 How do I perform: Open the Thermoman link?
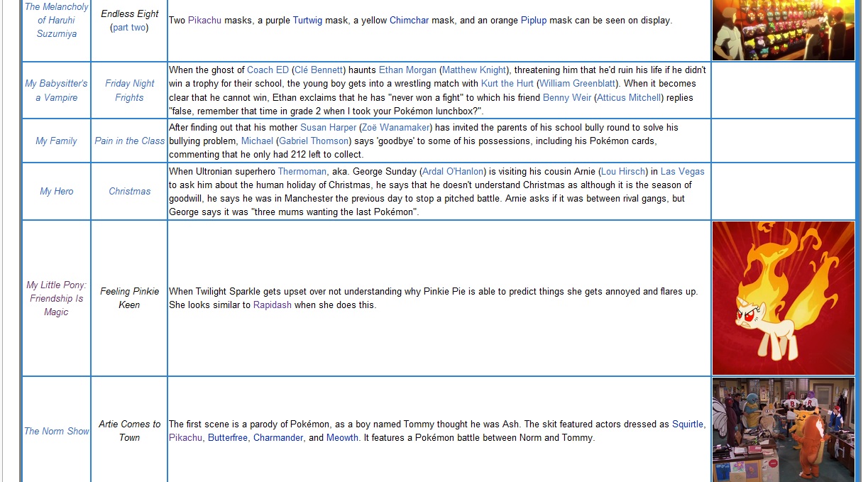pyautogui.click(x=302, y=172)
